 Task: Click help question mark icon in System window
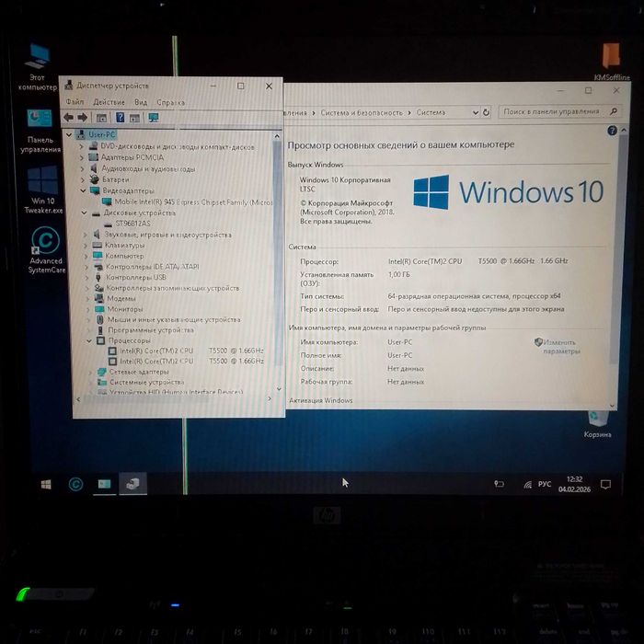click(x=612, y=131)
